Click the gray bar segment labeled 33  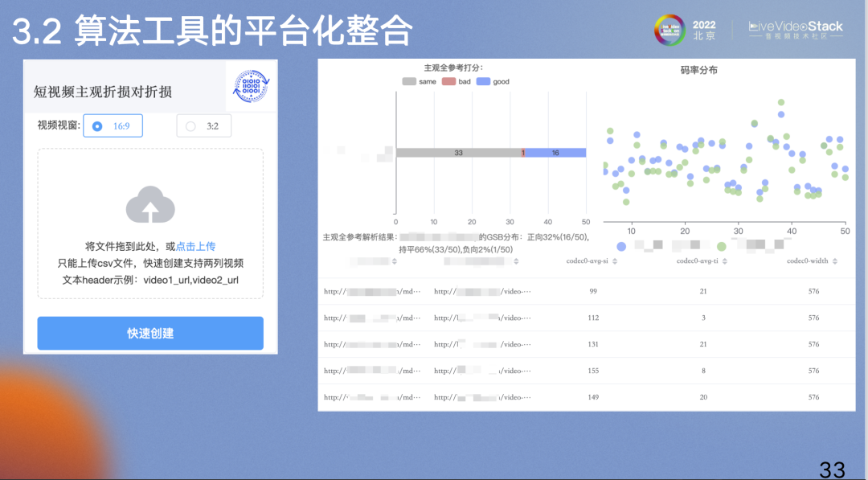(x=458, y=153)
